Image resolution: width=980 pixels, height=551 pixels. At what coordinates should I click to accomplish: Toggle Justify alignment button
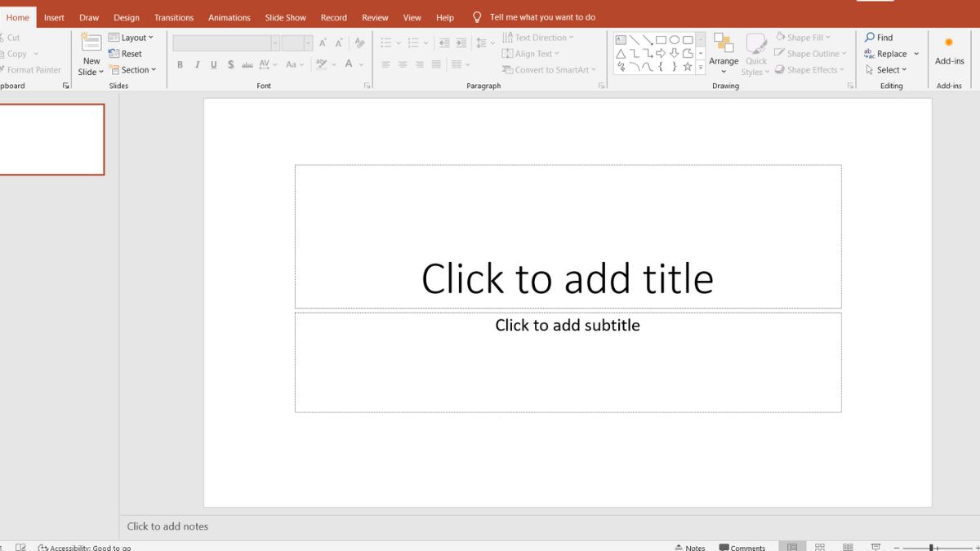(436, 64)
